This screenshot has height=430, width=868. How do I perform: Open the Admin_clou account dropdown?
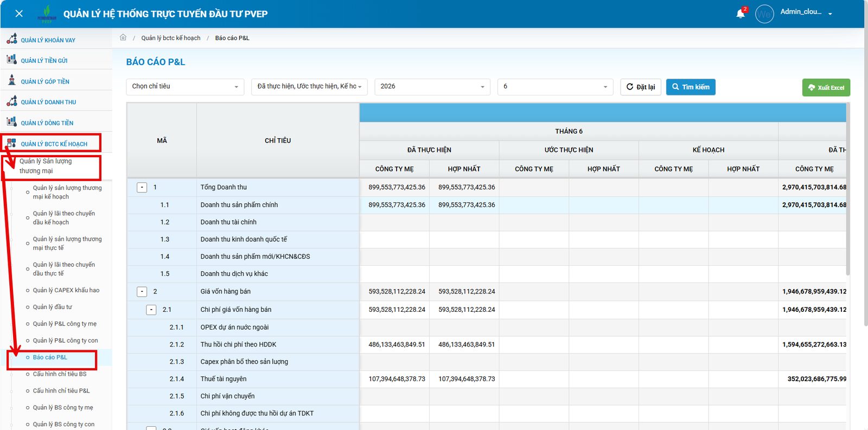(806, 12)
